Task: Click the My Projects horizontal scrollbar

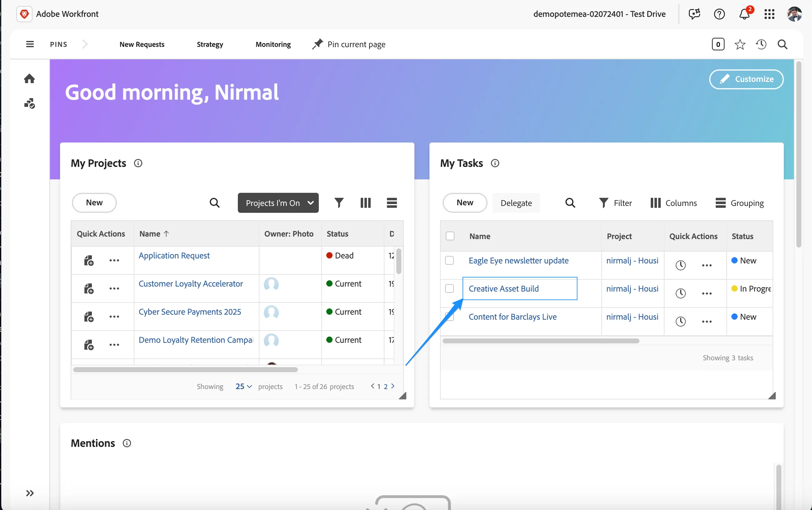Action: tap(185, 369)
